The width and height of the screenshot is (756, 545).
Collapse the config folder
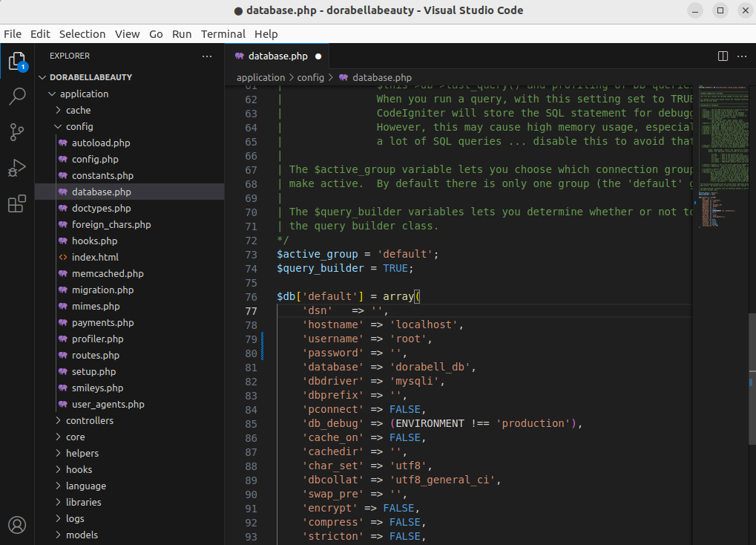[79, 126]
